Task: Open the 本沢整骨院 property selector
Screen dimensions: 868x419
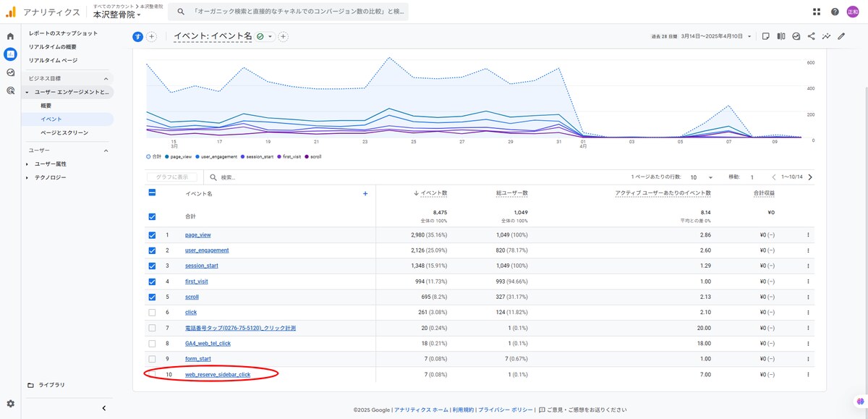Action: (116, 14)
